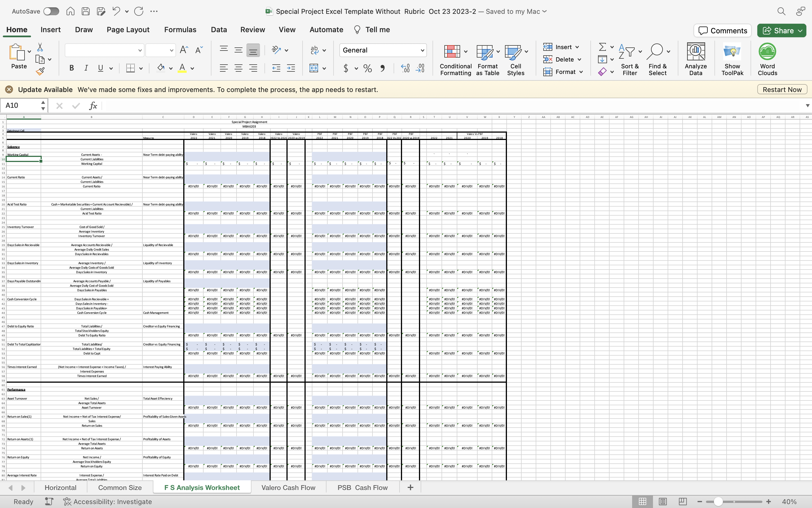Apply accounting dollar format
Screen dimensions: 812x508
tap(346, 68)
